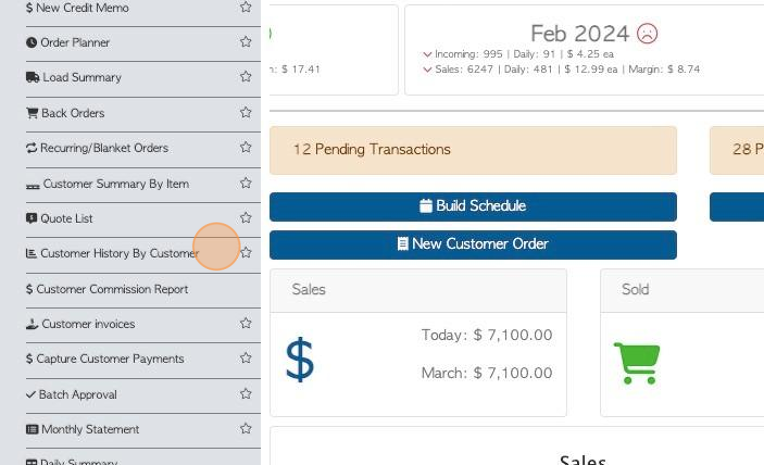The image size is (764, 465).
Task: Click the green shopping cart Sold icon
Action: pos(637,362)
